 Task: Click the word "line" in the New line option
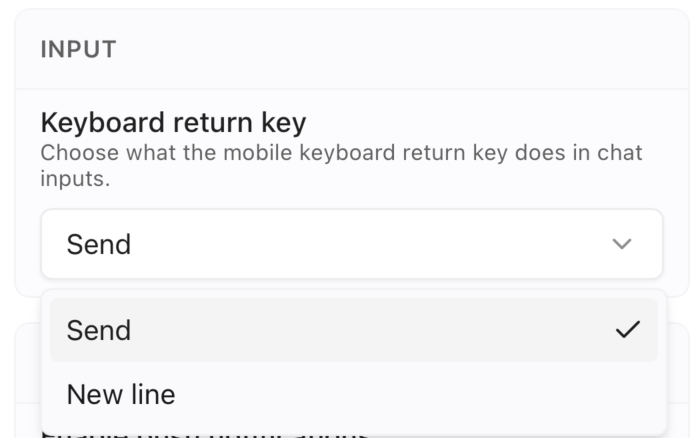point(151,394)
